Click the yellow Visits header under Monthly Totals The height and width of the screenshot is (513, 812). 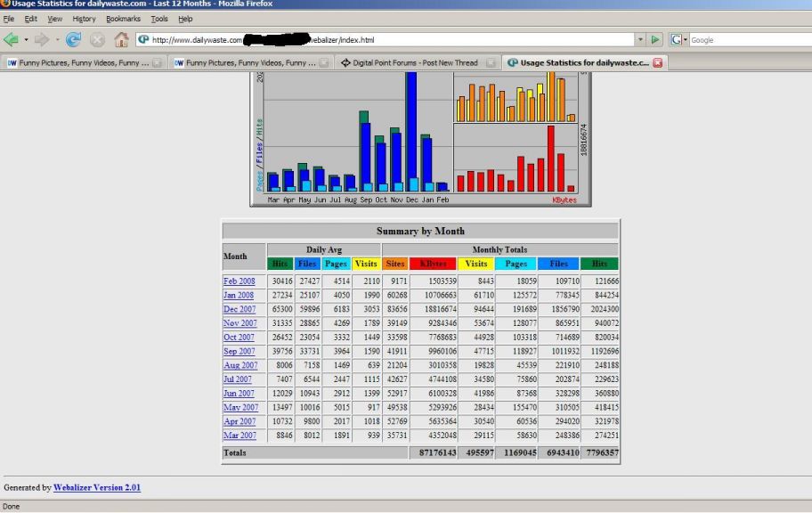click(476, 264)
